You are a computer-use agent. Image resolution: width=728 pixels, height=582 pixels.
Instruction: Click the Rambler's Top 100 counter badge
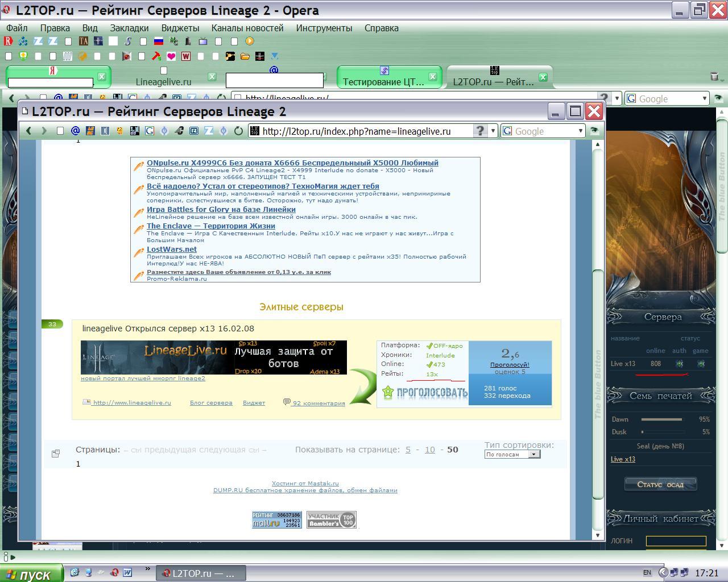(332, 519)
